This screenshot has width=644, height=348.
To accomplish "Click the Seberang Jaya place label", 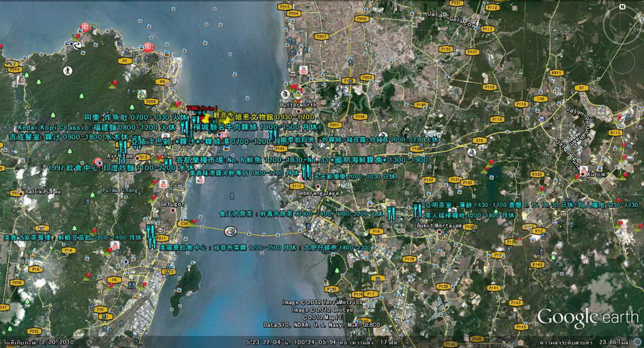I will (317, 193).
